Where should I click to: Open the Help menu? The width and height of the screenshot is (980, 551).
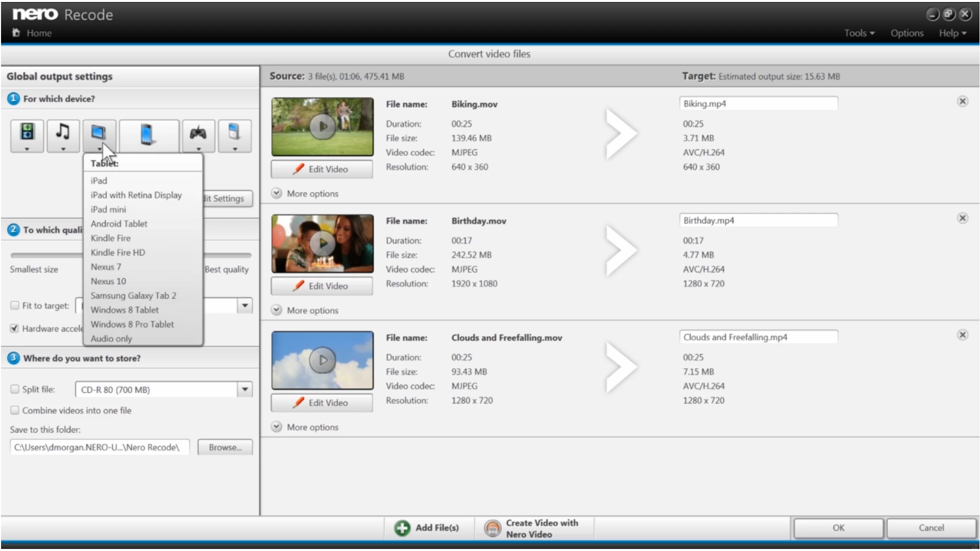(952, 33)
